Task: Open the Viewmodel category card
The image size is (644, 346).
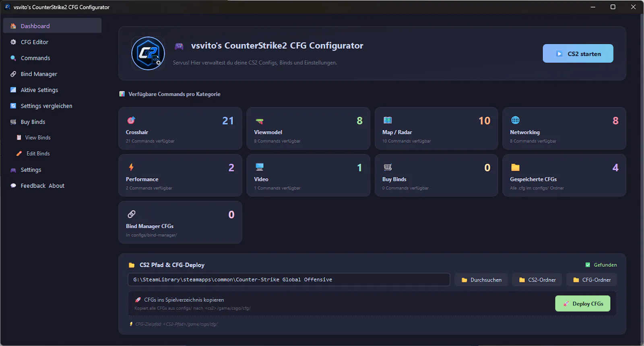Action: pyautogui.click(x=308, y=128)
